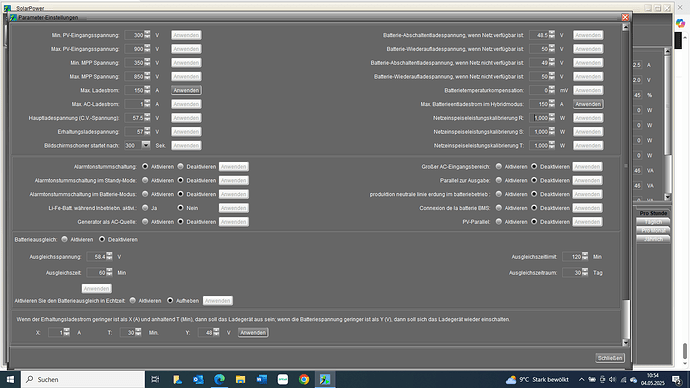Open the Copilot icon in the Edge sidebar
Image resolution: width=690 pixels, height=388 pixels.
pyautogui.click(x=681, y=23)
